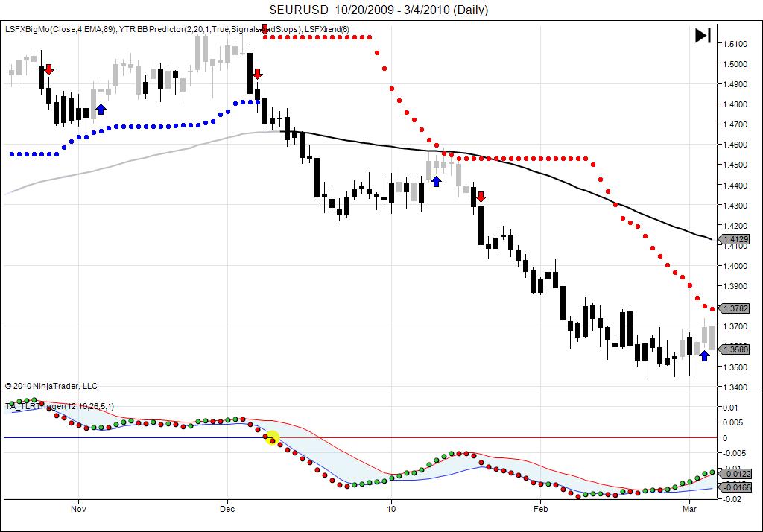Click the 1.5100 price axis label
The image size is (763, 532).
pos(735,44)
